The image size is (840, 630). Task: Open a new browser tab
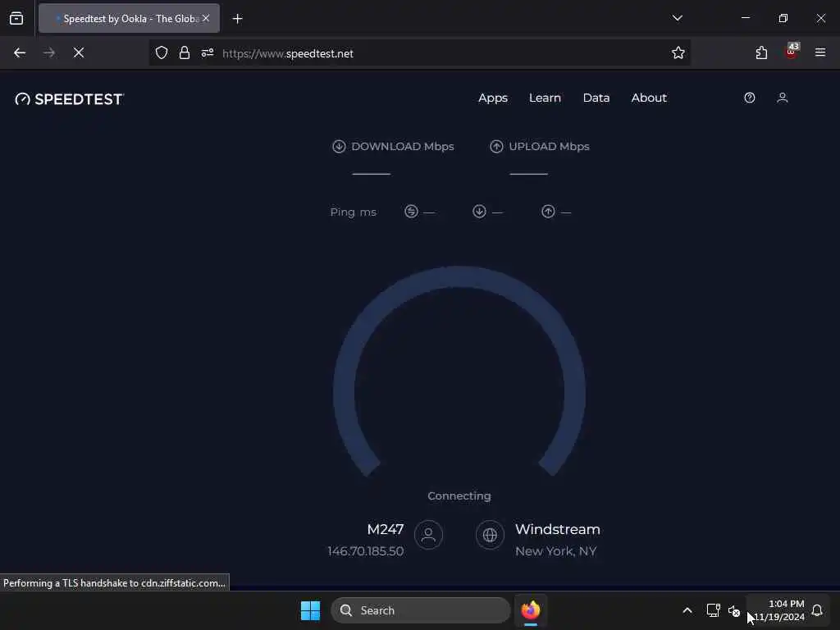coord(237,19)
